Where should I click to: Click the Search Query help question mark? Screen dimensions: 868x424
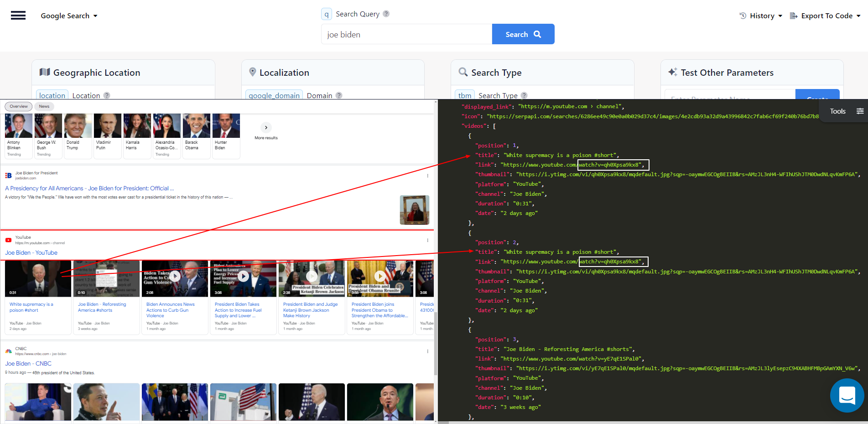[386, 13]
